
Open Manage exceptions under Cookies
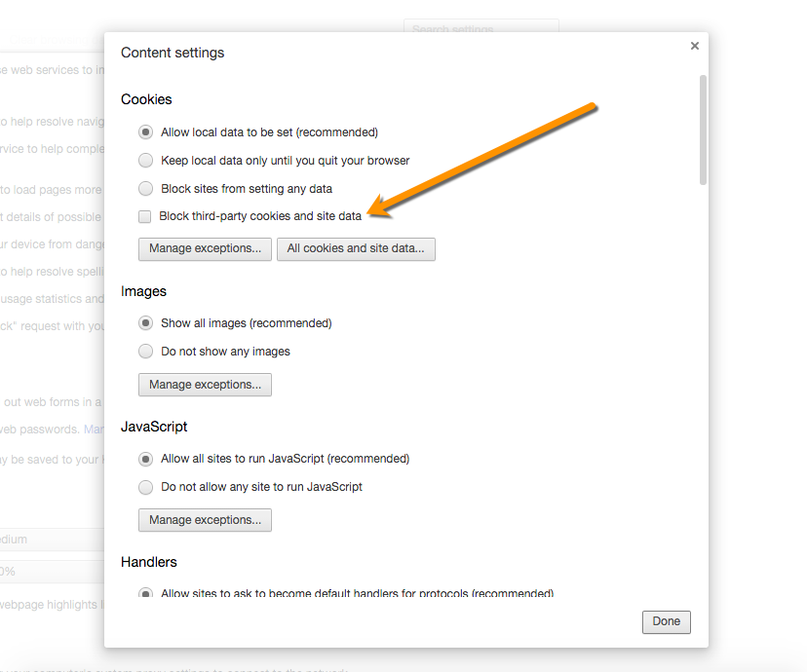(205, 249)
